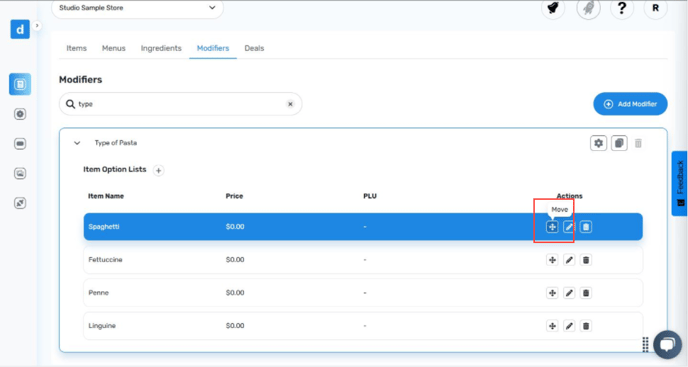Click the Item Name column header
Screen dimensions: 688x367
pyautogui.click(x=106, y=196)
